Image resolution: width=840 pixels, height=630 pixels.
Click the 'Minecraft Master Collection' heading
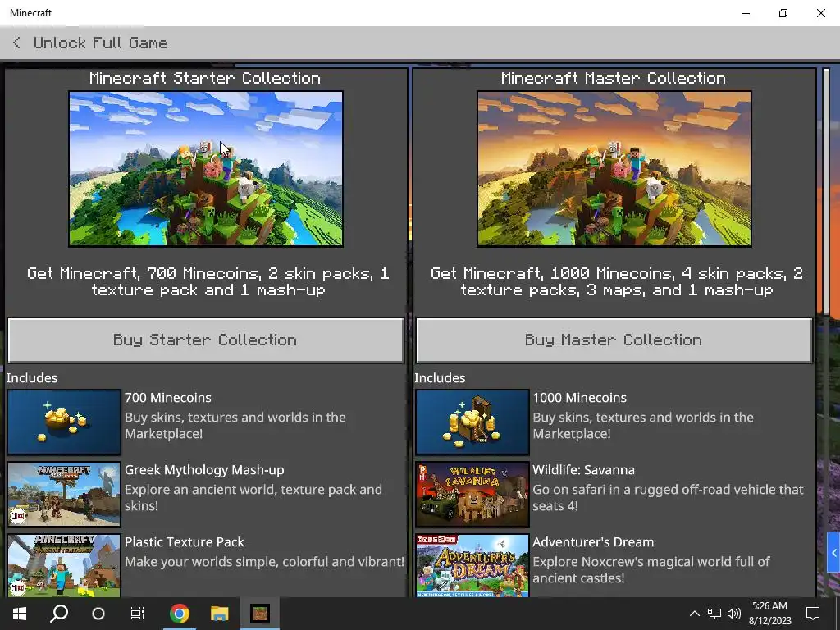614,78
